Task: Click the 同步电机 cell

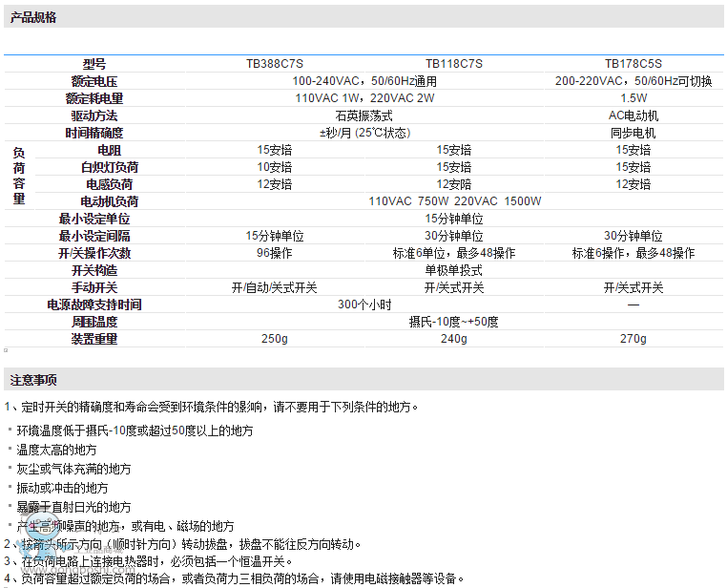Action: [x=634, y=133]
